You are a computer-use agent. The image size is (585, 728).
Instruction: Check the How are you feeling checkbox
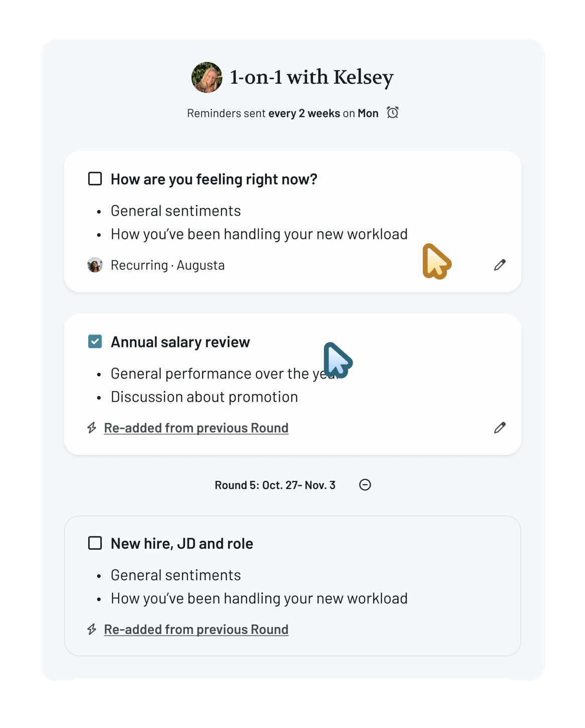(95, 178)
